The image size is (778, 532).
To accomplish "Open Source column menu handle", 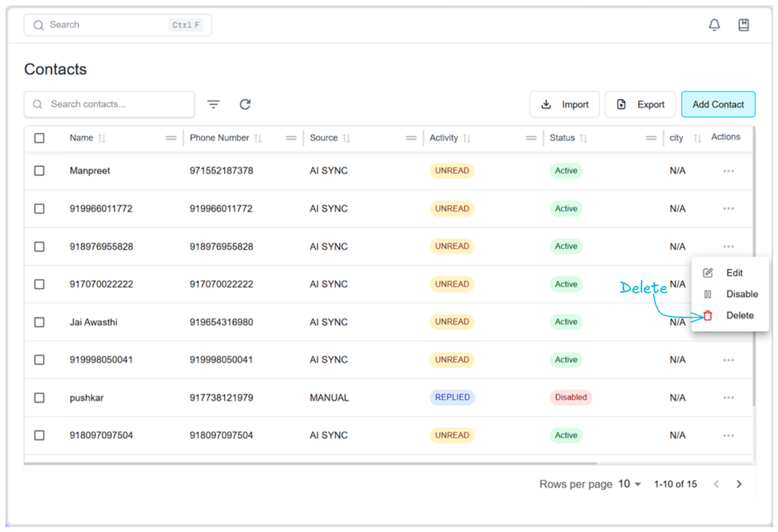I will (x=410, y=138).
